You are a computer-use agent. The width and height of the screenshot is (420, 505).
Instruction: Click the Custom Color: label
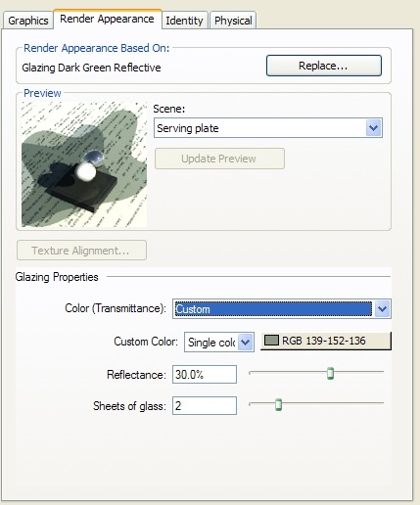tap(146, 342)
